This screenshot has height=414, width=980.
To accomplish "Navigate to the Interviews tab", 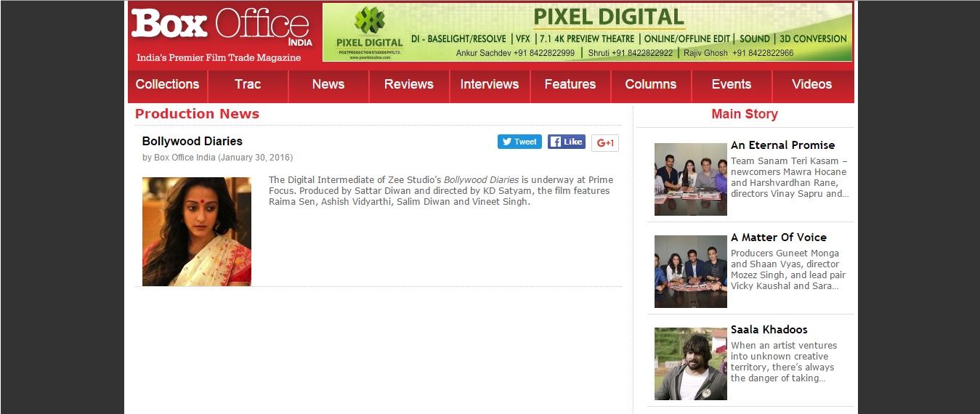I will point(490,84).
